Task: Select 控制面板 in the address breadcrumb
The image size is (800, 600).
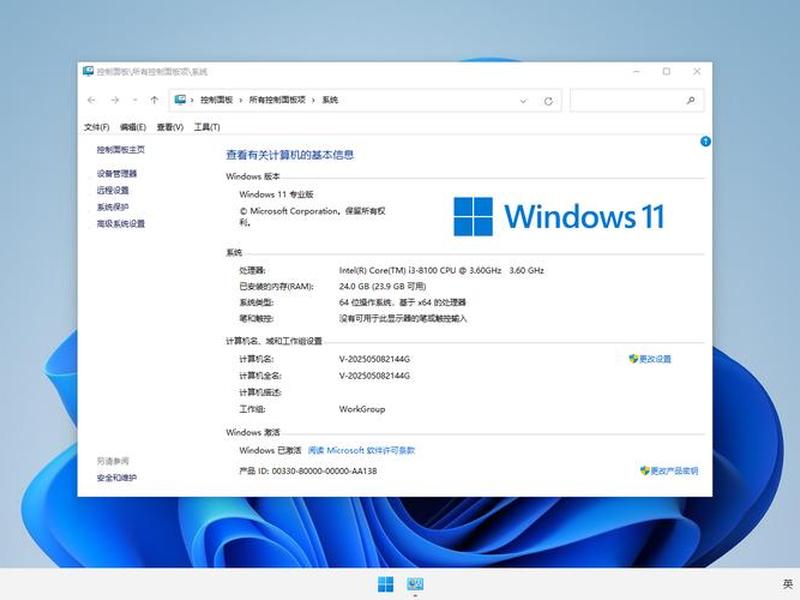Action: click(x=216, y=100)
